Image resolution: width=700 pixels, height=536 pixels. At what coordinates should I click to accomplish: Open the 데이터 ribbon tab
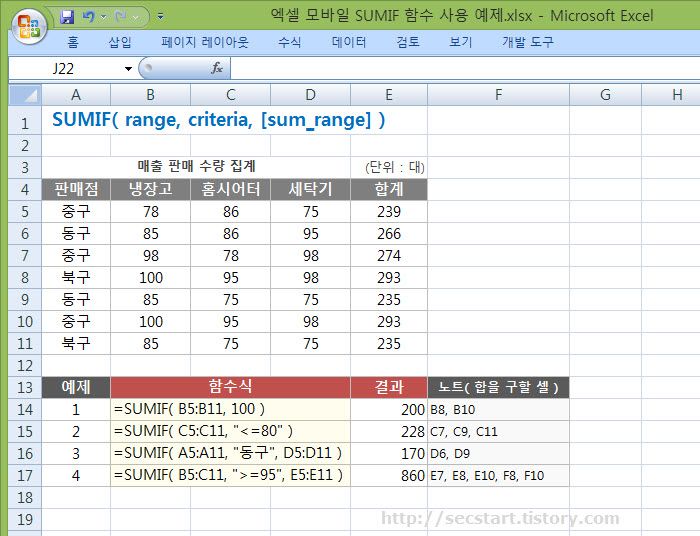349,42
